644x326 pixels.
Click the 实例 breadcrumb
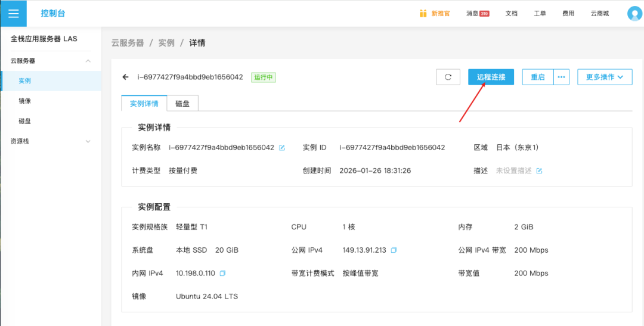pyautogui.click(x=166, y=43)
